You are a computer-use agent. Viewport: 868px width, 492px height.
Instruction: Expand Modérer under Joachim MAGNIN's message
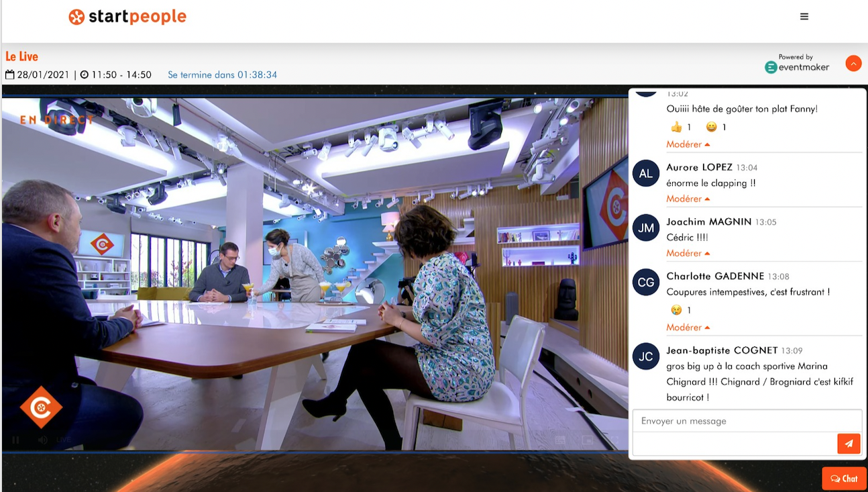[688, 253]
